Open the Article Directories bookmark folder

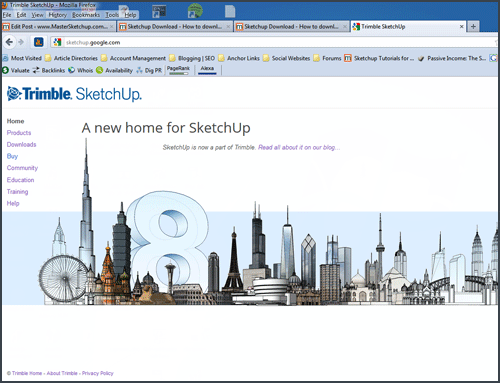click(71, 58)
